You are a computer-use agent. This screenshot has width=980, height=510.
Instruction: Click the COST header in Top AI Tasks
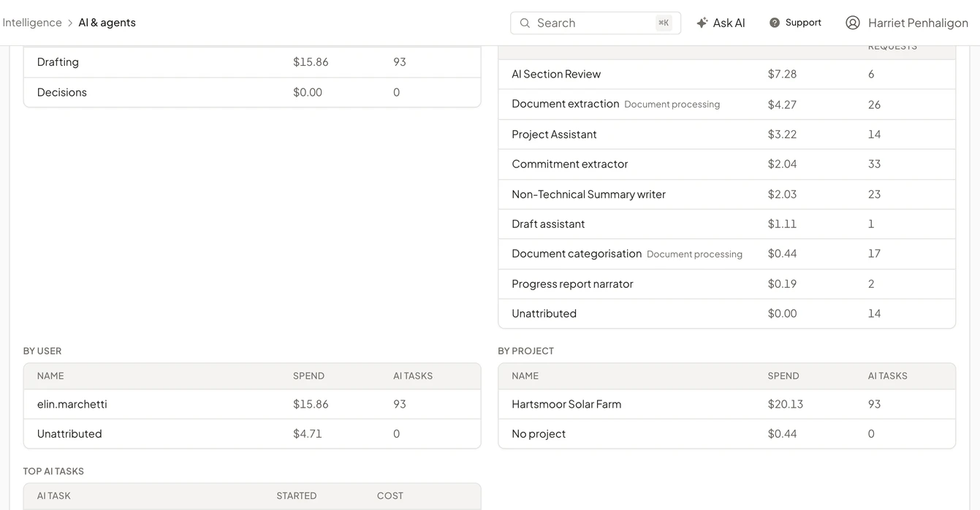click(390, 496)
